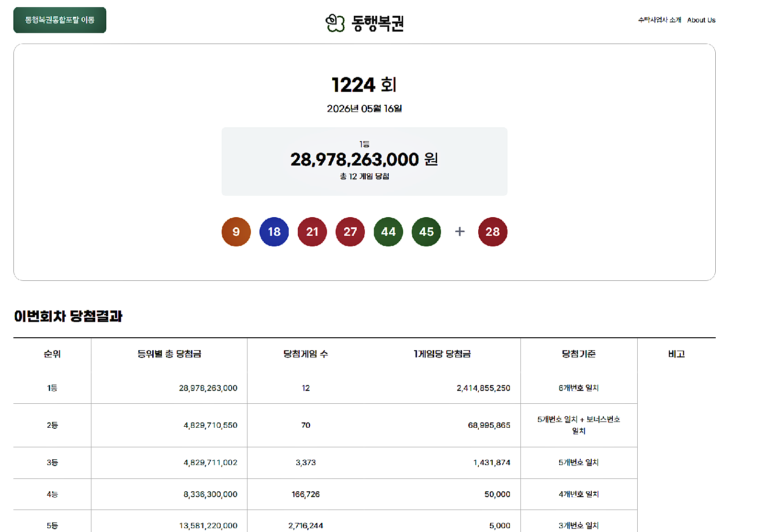Click the orange winning ball numbered 9

pyautogui.click(x=236, y=232)
